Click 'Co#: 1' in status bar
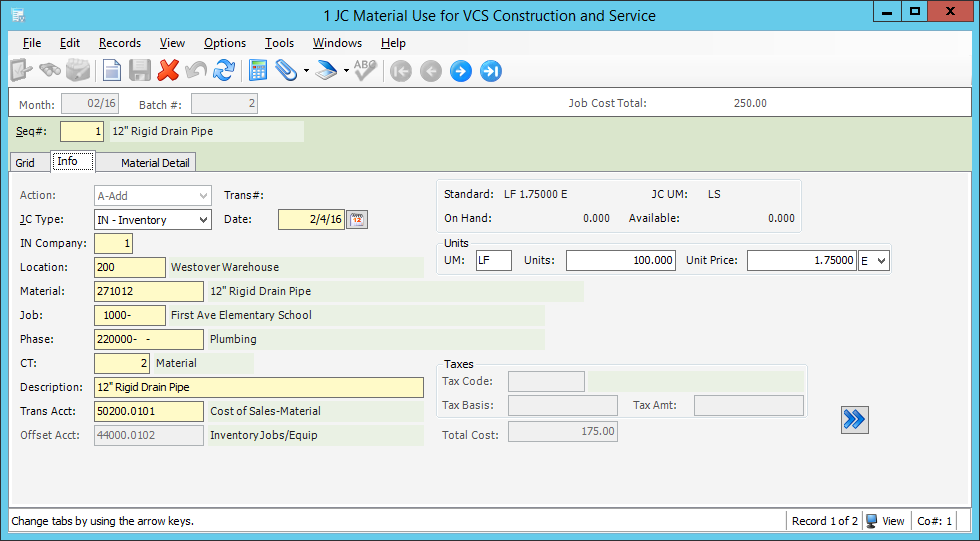980x541 pixels. [934, 521]
